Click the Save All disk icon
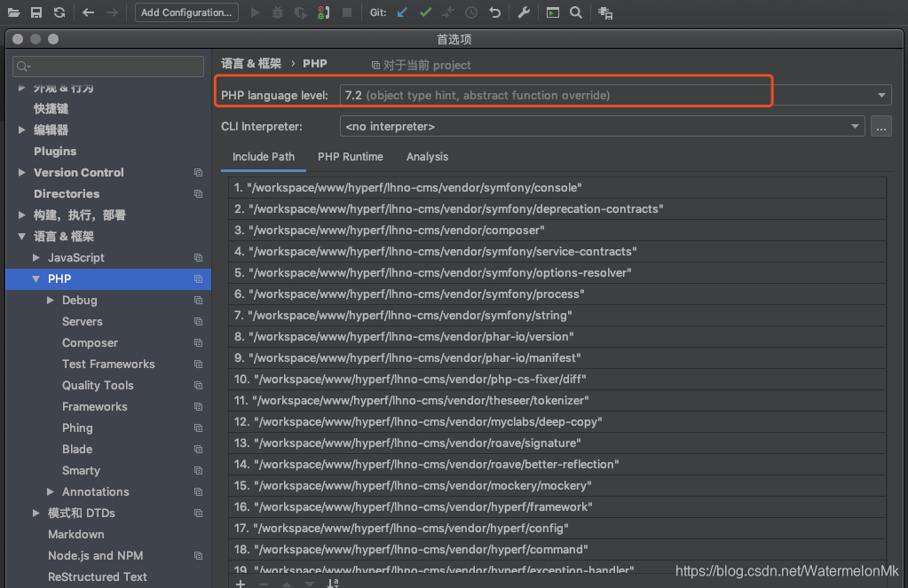 click(x=36, y=12)
